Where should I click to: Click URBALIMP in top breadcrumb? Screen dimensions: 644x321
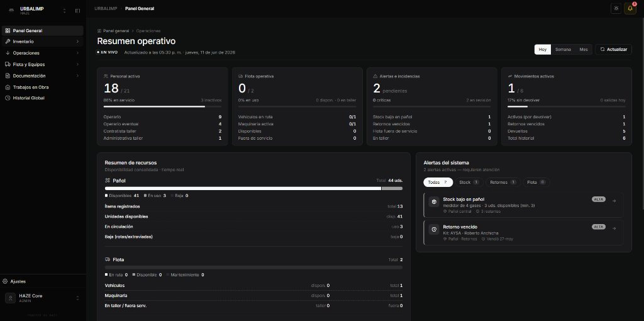(106, 9)
